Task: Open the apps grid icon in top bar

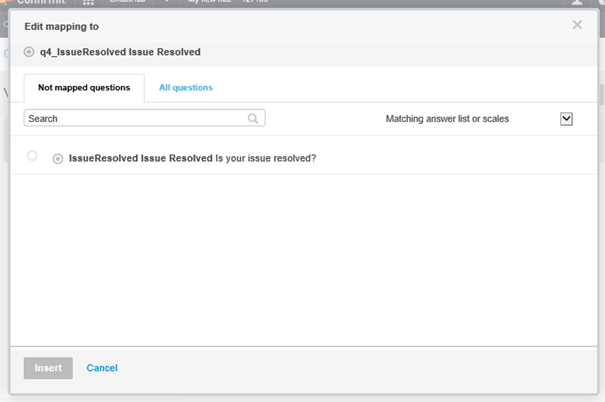Action: pos(88,2)
